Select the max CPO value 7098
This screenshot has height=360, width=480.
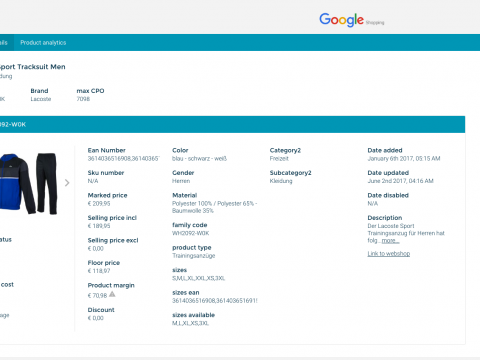pos(83,99)
